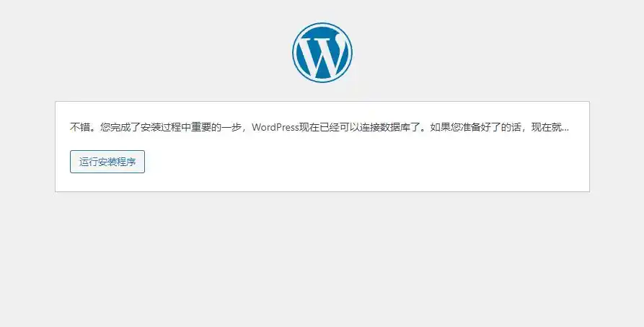Click the WordPress logo at top

pos(322,52)
